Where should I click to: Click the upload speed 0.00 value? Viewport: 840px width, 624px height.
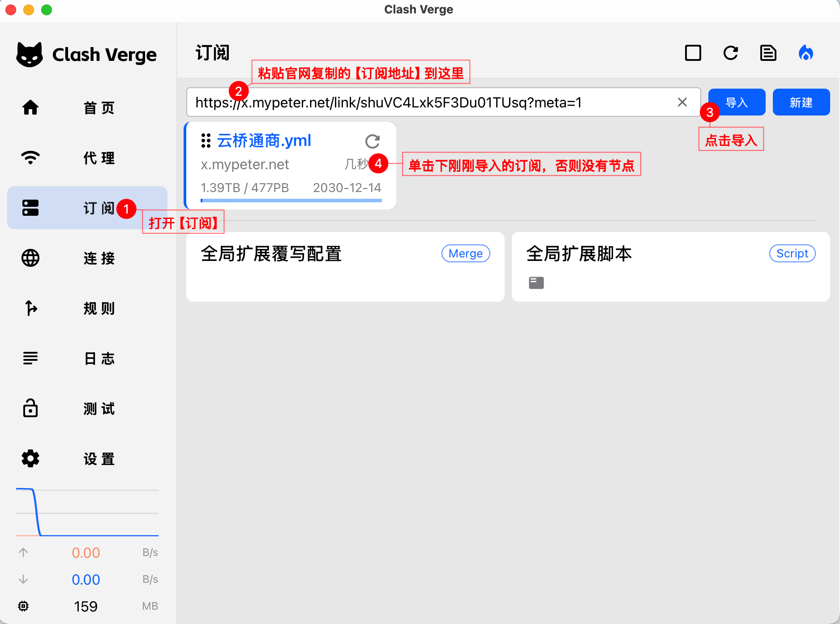pyautogui.click(x=86, y=553)
